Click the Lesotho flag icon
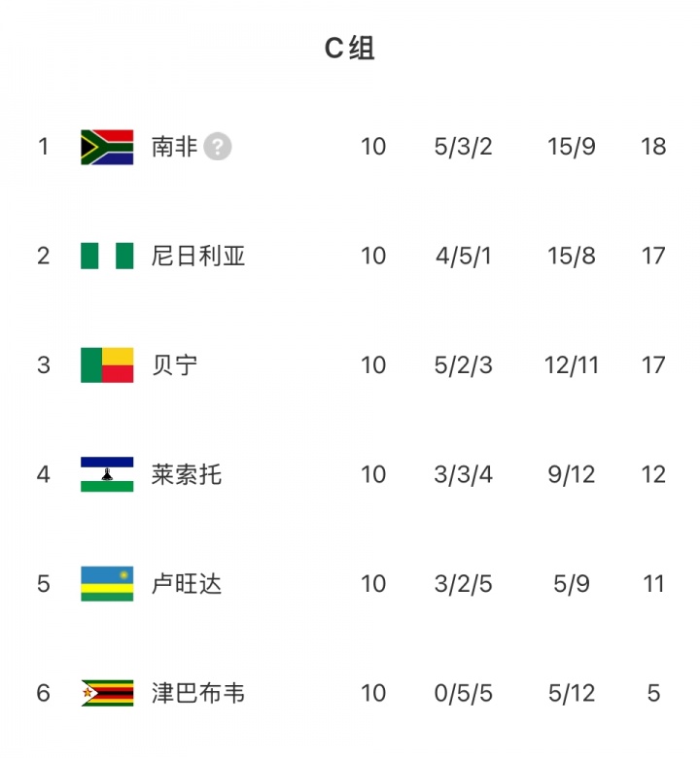Viewport: 700px width, 758px height. coord(107,475)
